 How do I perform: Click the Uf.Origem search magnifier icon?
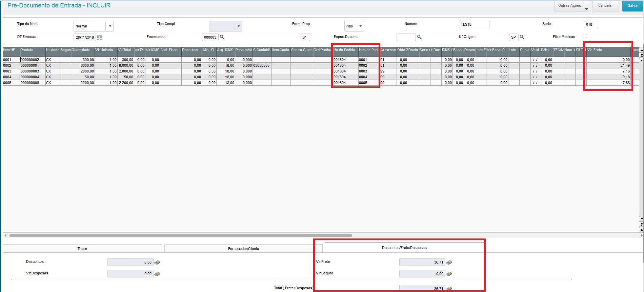tap(522, 37)
